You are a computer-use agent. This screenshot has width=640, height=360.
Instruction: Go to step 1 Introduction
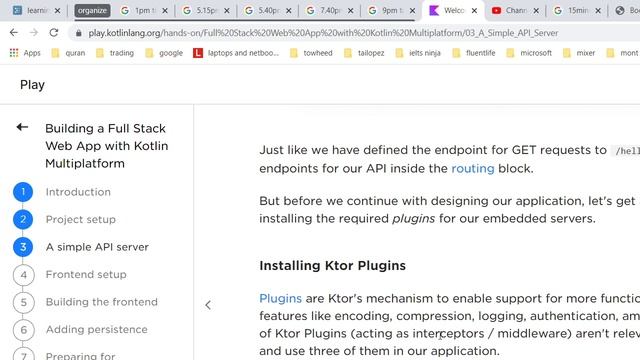tap(62, 192)
